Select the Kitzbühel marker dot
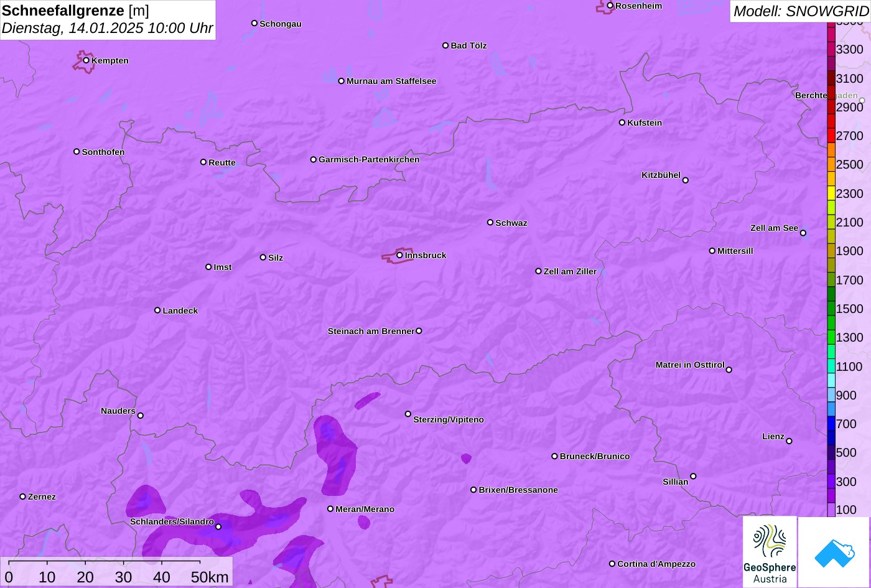Image resolution: width=871 pixels, height=588 pixels. tap(686, 180)
